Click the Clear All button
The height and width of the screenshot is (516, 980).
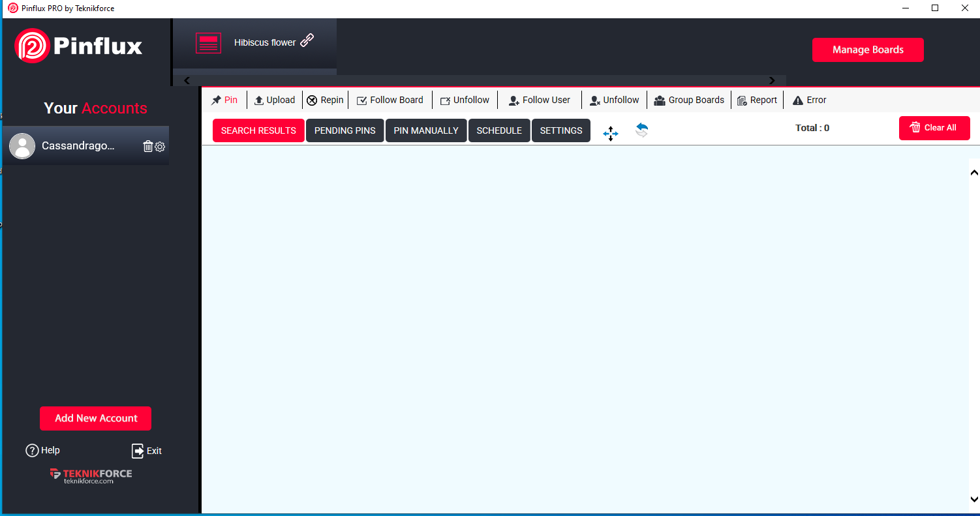(x=934, y=128)
